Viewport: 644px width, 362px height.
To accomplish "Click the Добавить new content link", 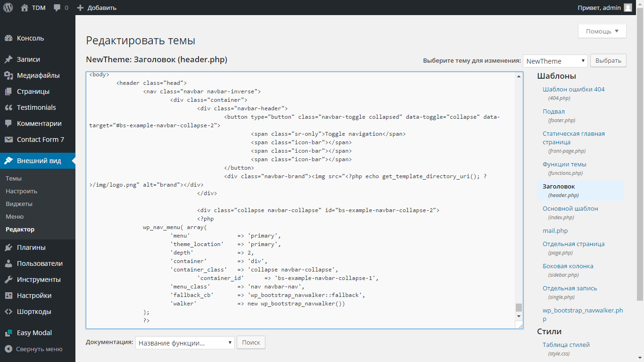I will (102, 8).
